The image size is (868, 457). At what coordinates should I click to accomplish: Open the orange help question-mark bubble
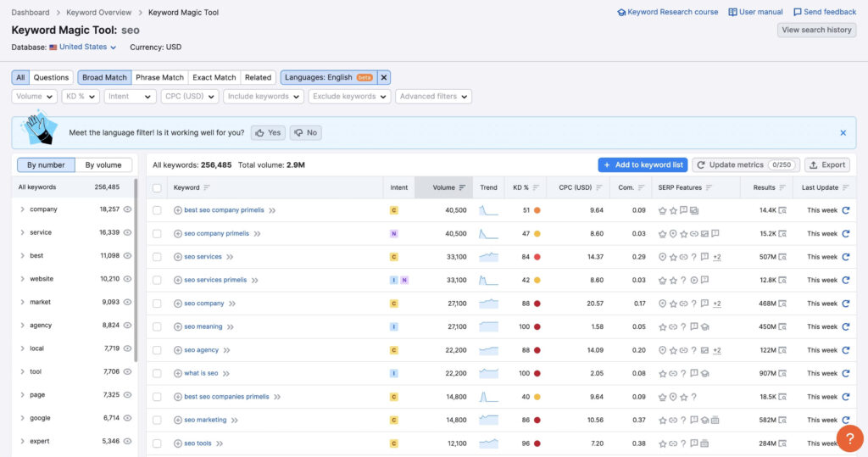pyautogui.click(x=849, y=438)
